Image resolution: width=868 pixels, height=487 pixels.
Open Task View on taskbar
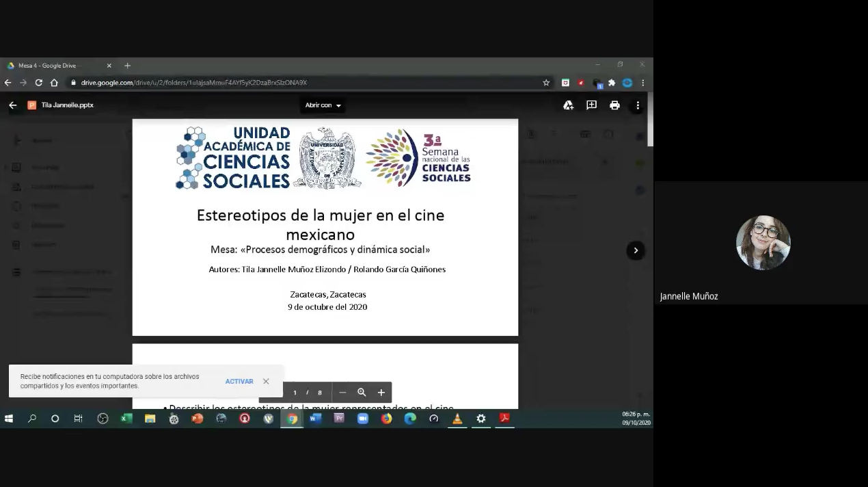79,419
